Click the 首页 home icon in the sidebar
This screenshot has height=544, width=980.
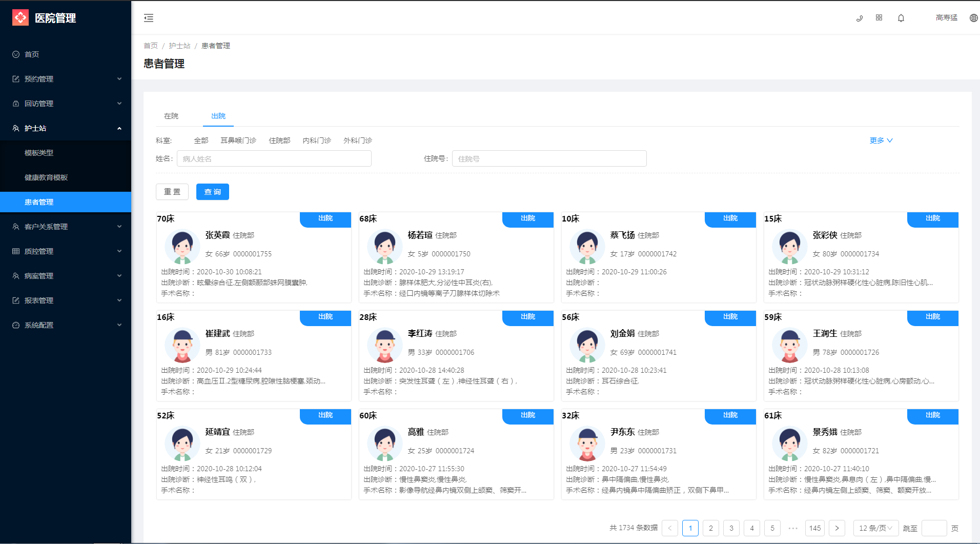pos(16,54)
